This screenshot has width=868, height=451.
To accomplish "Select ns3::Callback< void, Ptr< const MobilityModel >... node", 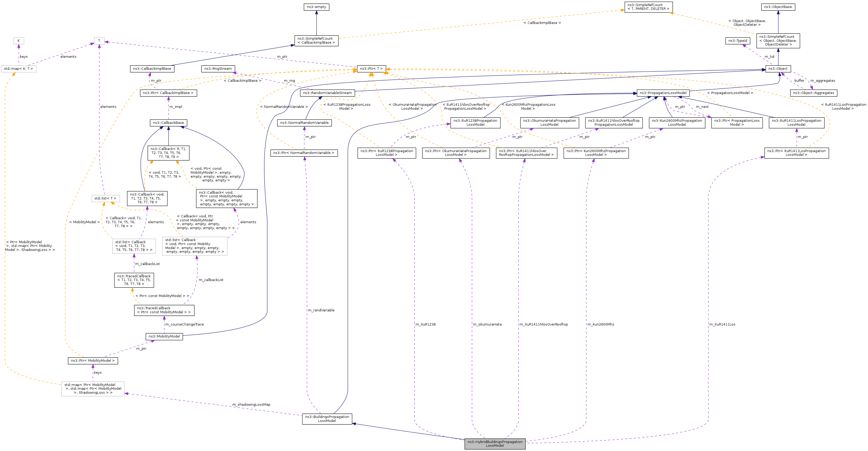I will 227,198.
